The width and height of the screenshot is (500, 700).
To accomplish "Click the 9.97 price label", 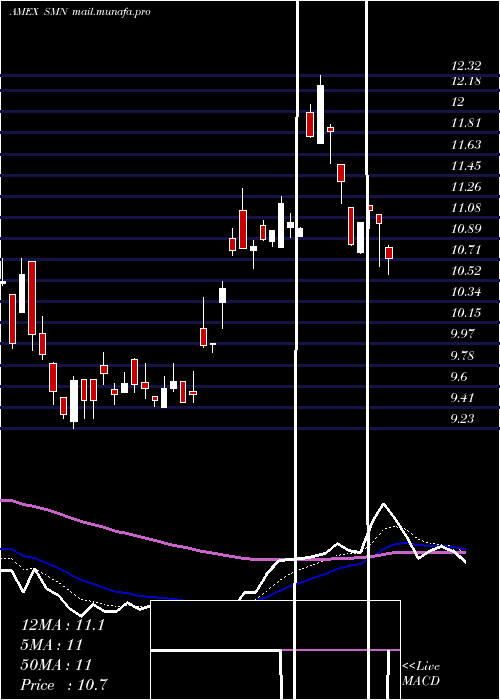I will click(462, 333).
